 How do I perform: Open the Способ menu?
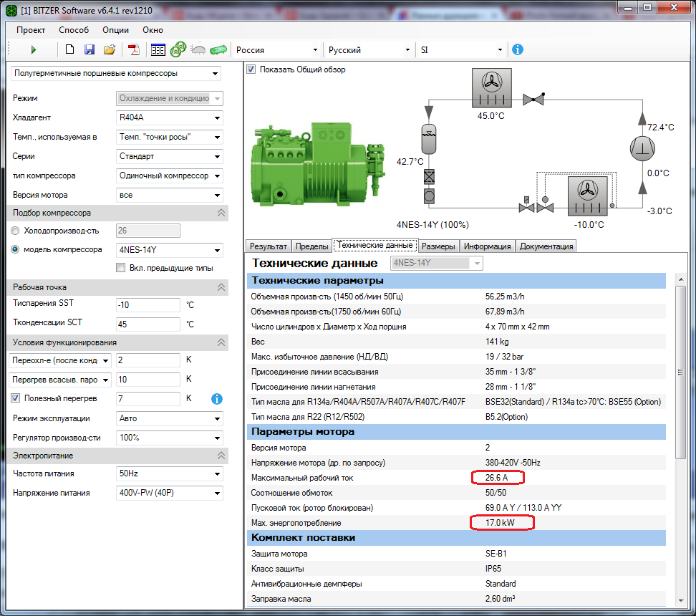(74, 30)
